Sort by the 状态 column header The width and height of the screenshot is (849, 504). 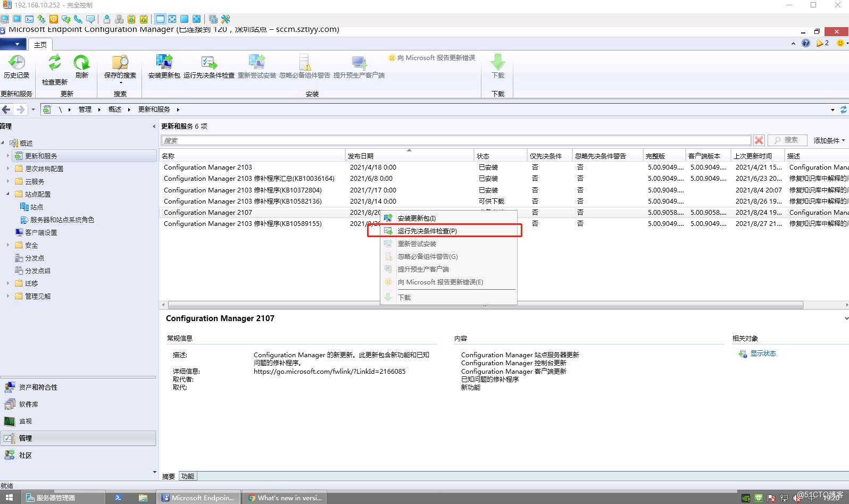click(501, 156)
